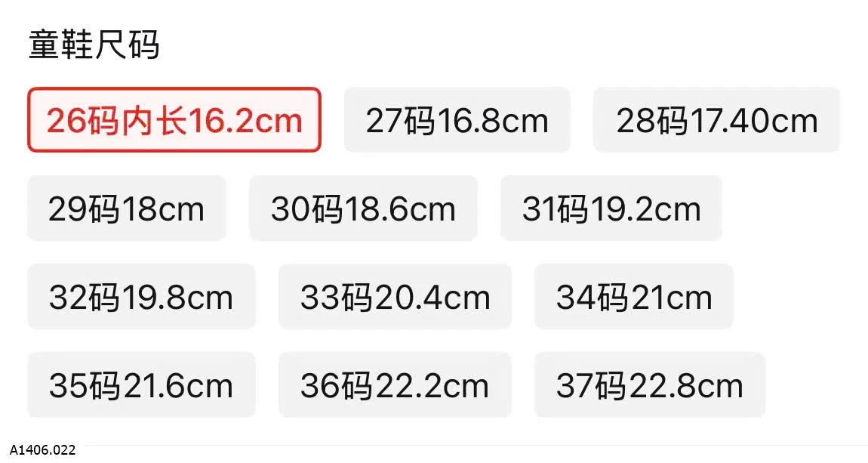Tap the 22.8cm text in the last chip

coord(685,385)
